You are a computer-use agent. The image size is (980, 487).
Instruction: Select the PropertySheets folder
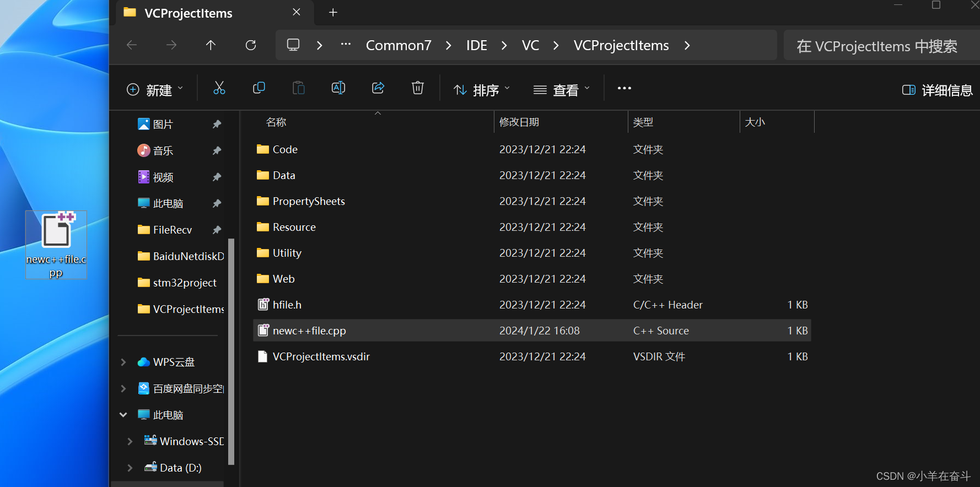click(532, 201)
